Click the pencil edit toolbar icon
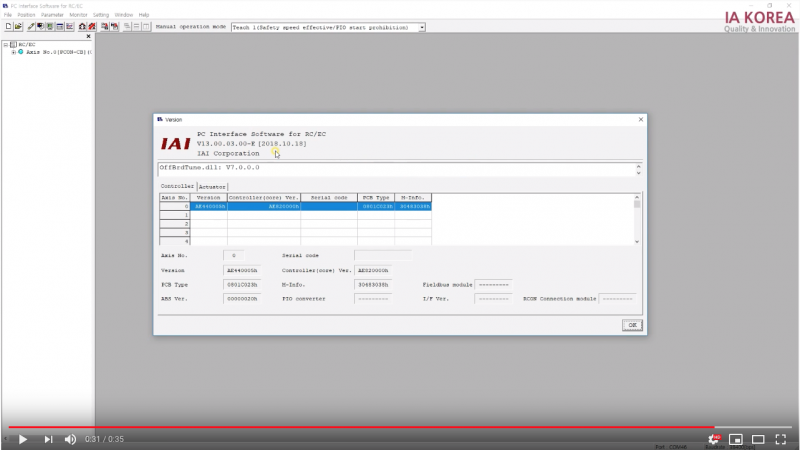Image resolution: width=800 pixels, height=450 pixels. click(x=31, y=27)
